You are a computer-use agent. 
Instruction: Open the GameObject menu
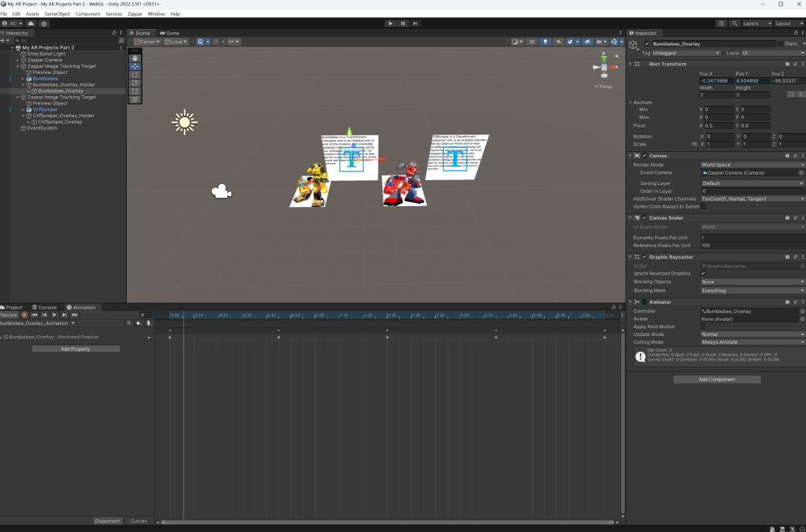tap(56, 14)
